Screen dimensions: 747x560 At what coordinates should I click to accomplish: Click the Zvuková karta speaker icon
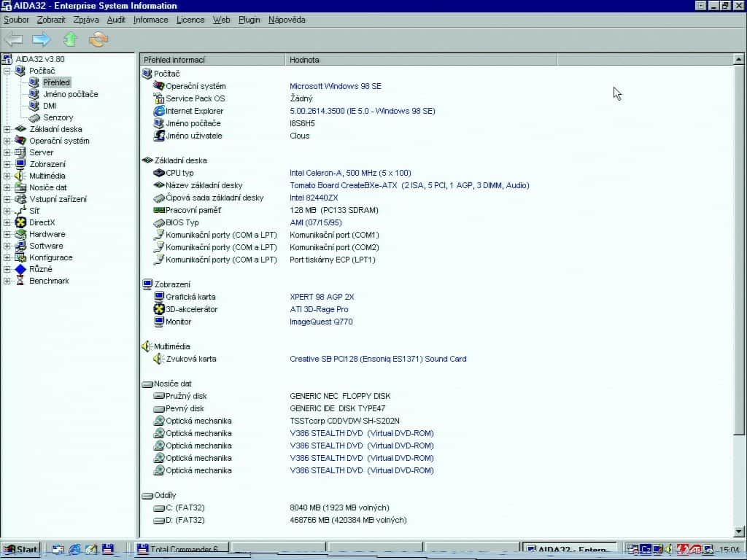pos(158,359)
